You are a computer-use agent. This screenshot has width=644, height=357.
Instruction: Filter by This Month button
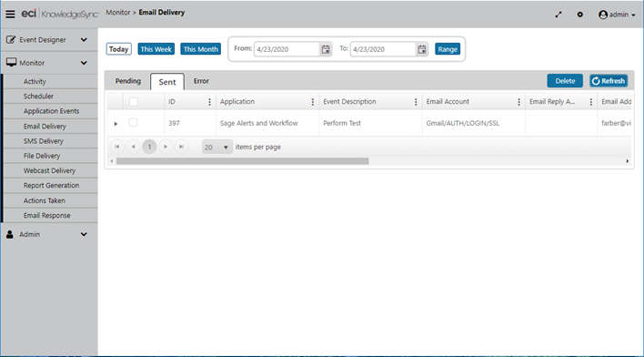[x=200, y=49]
